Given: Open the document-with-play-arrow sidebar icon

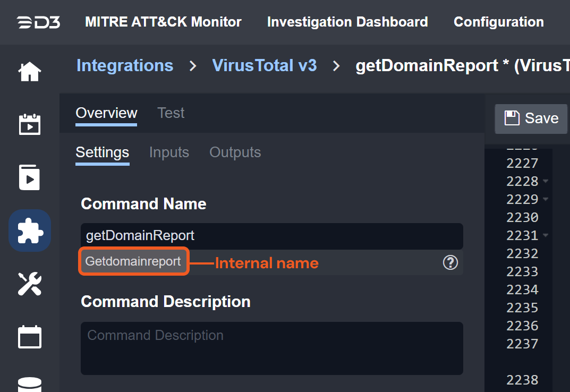Looking at the screenshot, I should click(30, 177).
